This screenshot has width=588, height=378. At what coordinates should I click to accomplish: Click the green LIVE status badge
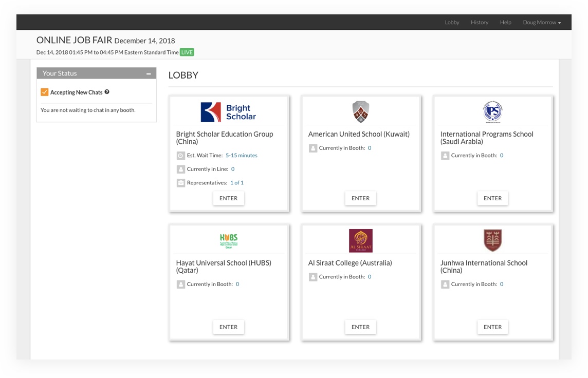tap(187, 52)
